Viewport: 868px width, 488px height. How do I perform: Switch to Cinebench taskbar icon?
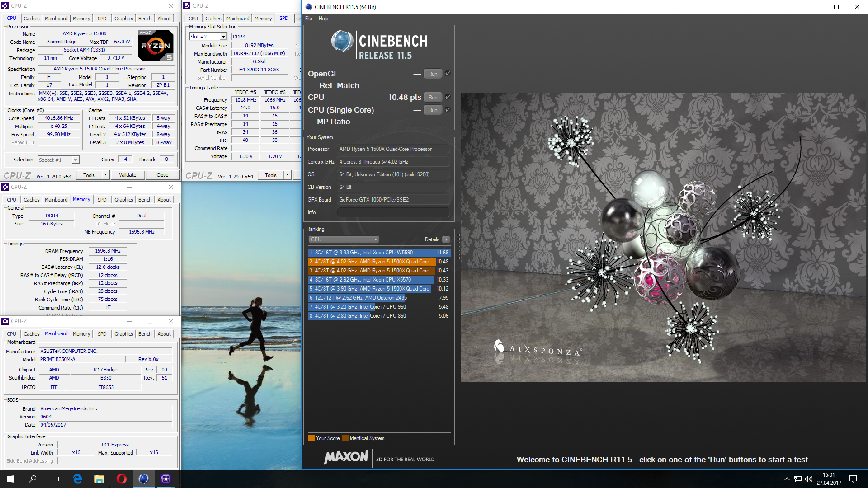[144, 479]
